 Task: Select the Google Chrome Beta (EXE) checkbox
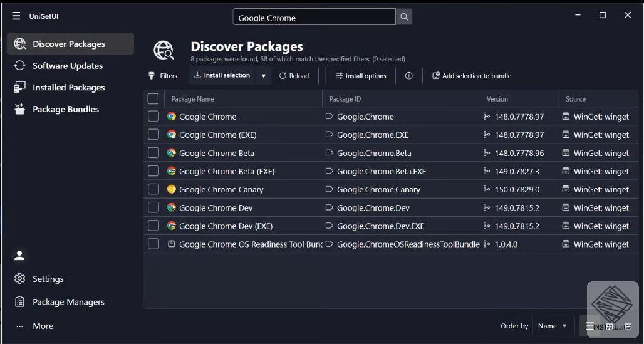(x=153, y=171)
